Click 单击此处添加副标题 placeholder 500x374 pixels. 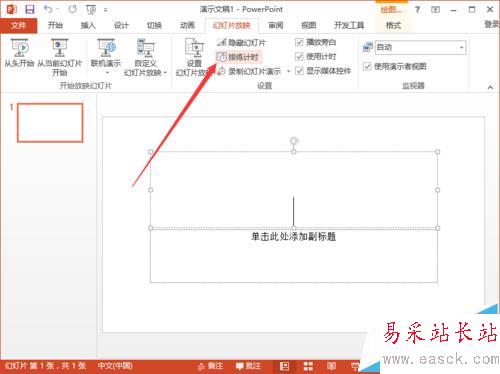pyautogui.click(x=293, y=237)
